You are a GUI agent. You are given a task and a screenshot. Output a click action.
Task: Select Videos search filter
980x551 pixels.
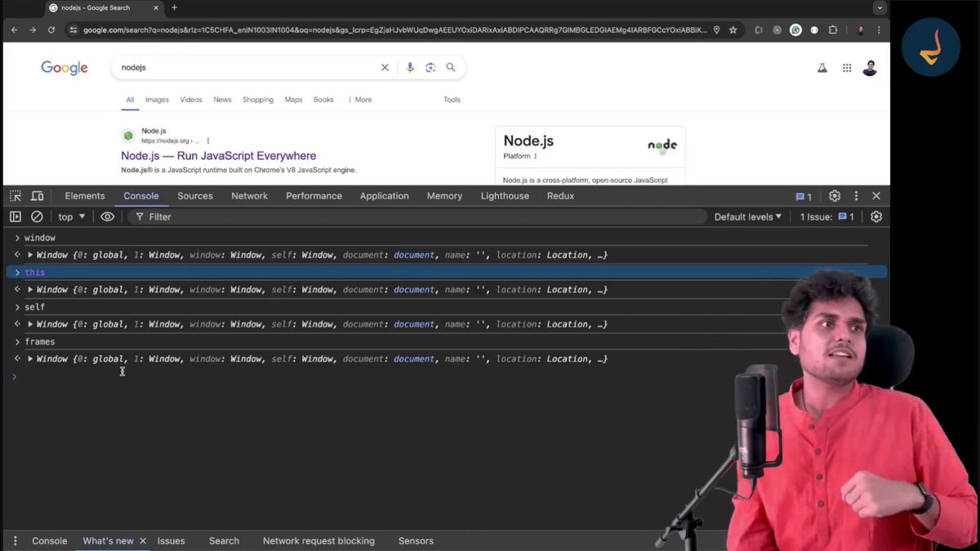click(191, 100)
